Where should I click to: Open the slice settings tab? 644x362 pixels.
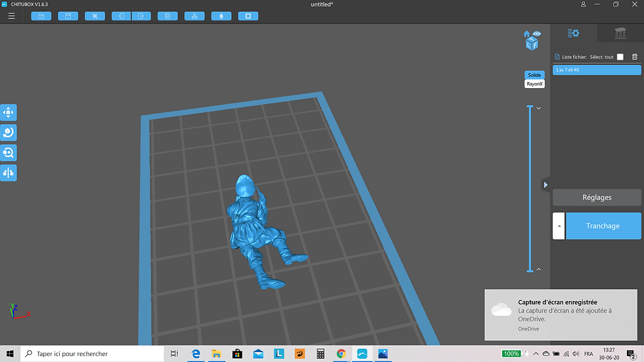point(573,34)
